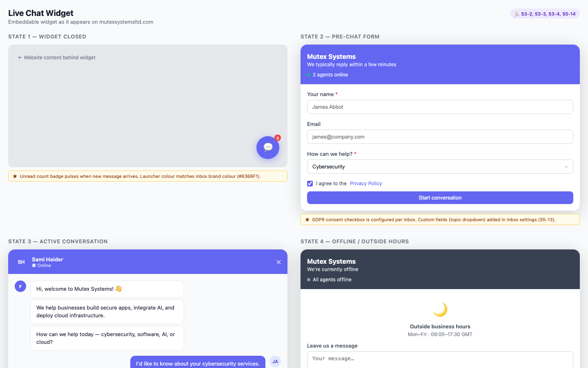
Task: Focus the Your name field
Action: [440, 107]
